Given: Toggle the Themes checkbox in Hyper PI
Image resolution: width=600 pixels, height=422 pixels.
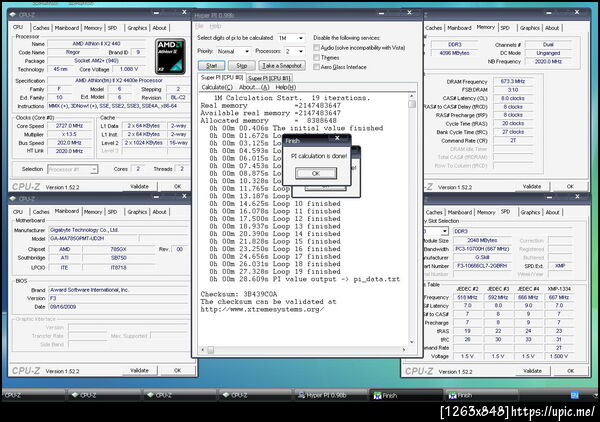Looking at the screenshot, I should click(x=316, y=57).
